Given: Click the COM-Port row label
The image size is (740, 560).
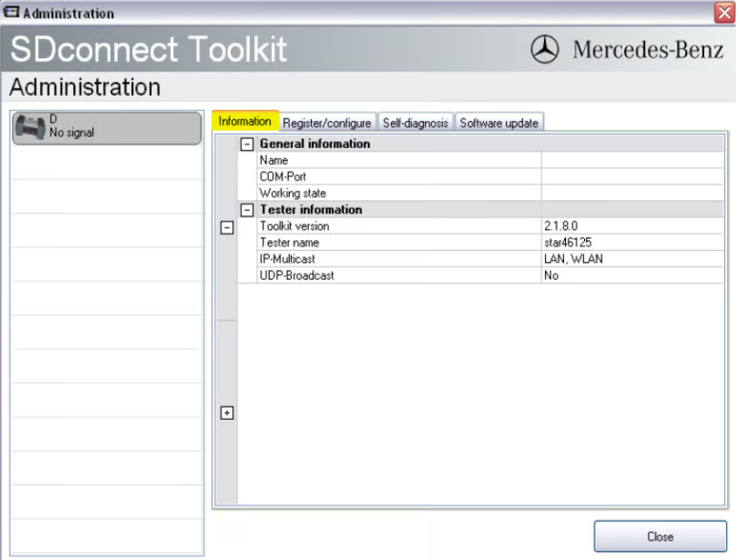Looking at the screenshot, I should (x=283, y=177).
